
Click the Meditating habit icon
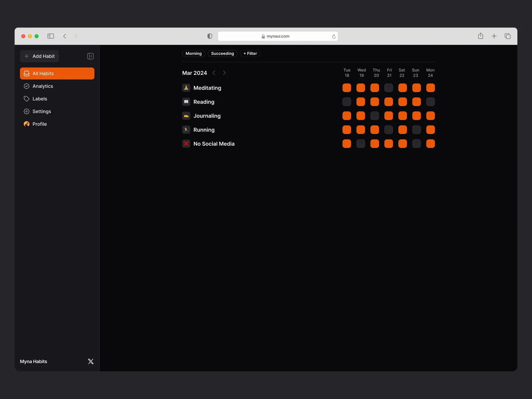(x=186, y=88)
